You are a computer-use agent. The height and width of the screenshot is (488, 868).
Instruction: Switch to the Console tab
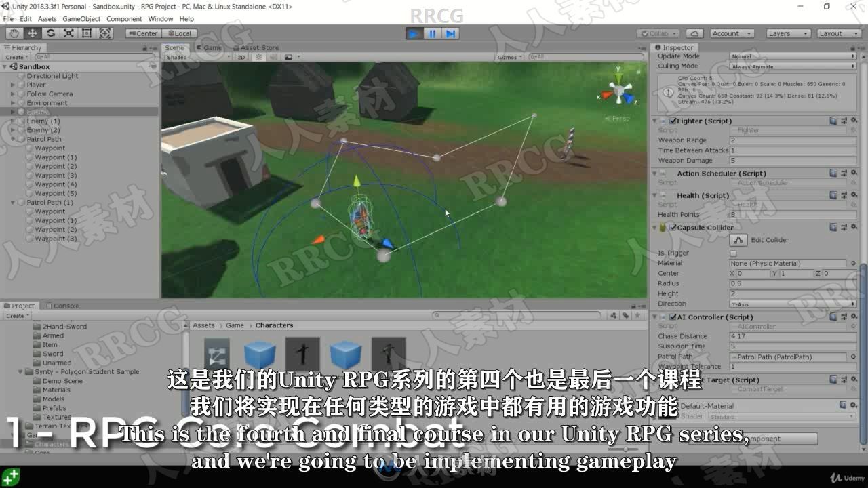(x=62, y=306)
